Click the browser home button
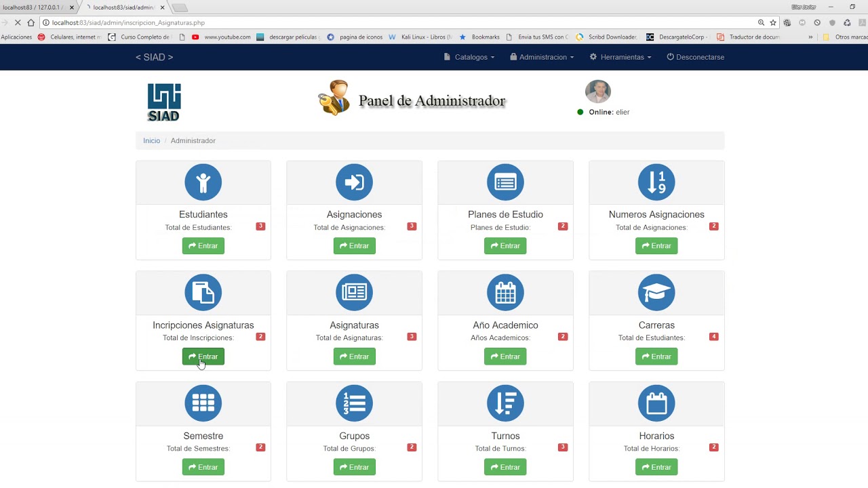The height and width of the screenshot is (488, 868). click(x=31, y=22)
